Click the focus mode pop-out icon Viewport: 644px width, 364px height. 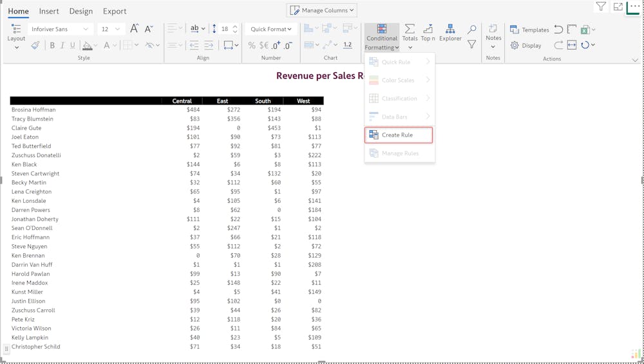[618, 6]
